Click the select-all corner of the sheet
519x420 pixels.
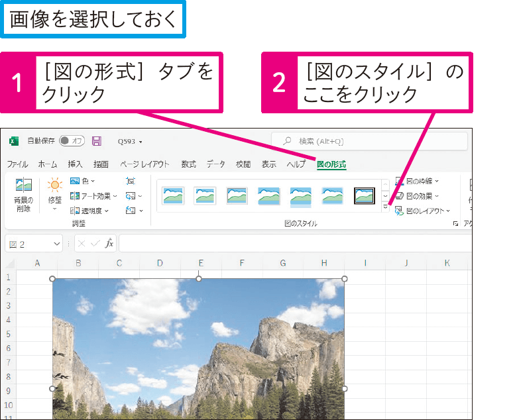[10, 264]
